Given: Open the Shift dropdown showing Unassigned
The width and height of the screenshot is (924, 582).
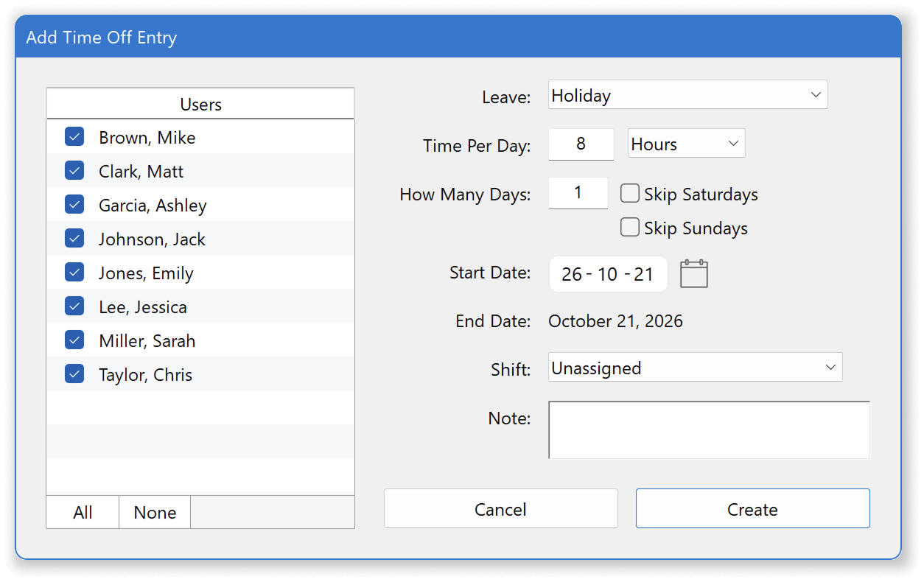Looking at the screenshot, I should point(695,368).
